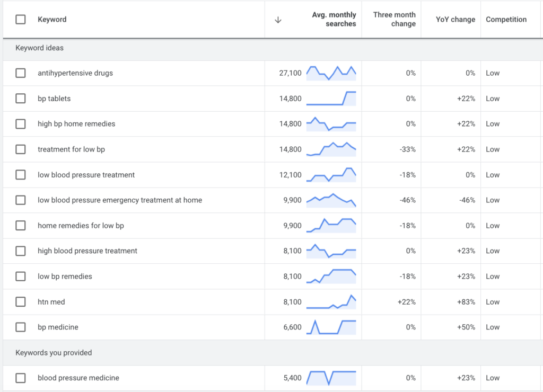The width and height of the screenshot is (543, 392).
Task: Click the keyword antihypertensive drugs
Action: point(75,73)
